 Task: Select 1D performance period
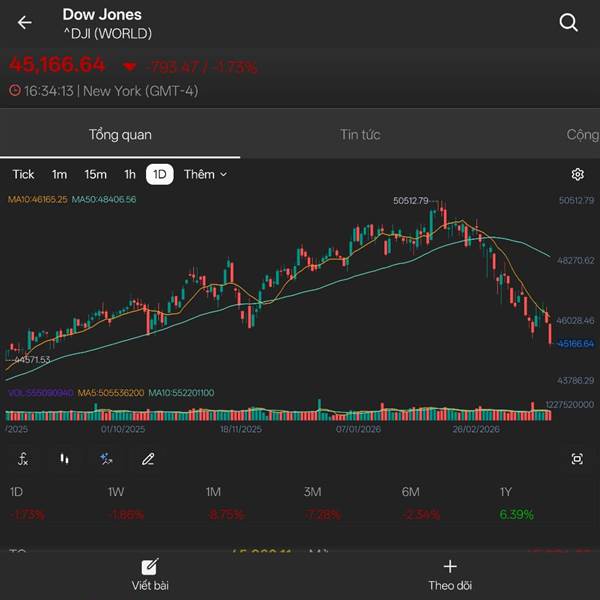[x=16, y=492]
